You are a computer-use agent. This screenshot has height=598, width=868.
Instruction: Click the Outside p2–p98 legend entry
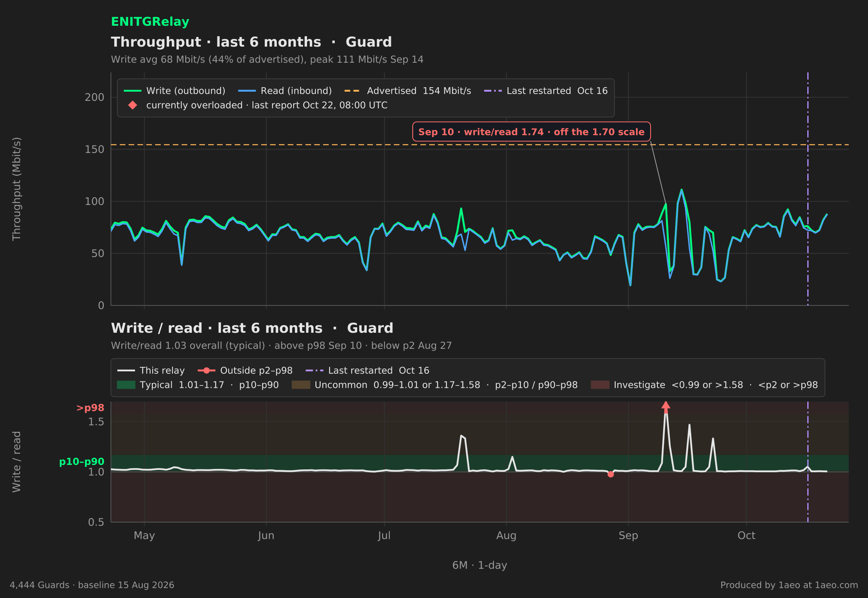[x=245, y=371]
